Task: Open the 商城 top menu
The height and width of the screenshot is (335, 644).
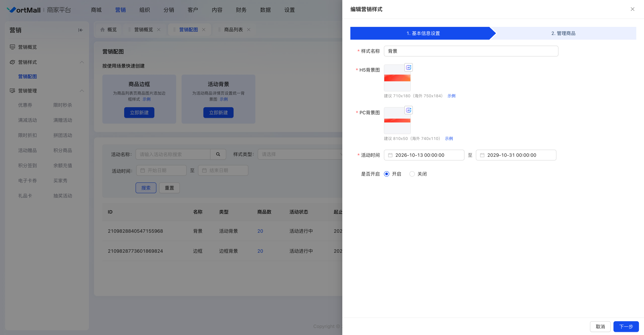Action: point(96,10)
